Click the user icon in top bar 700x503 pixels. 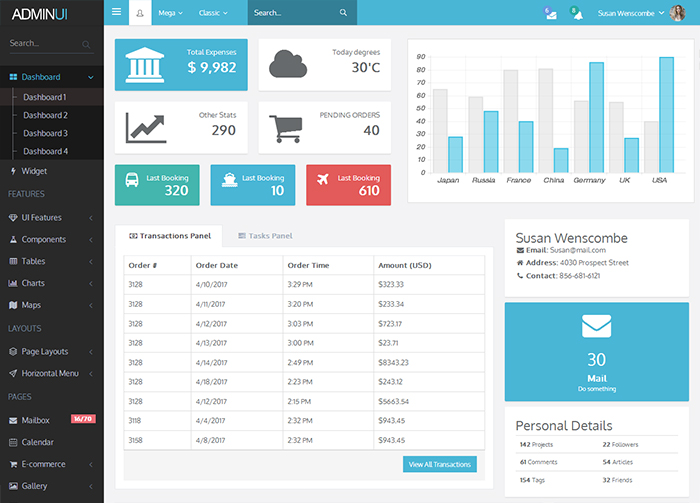(x=139, y=13)
